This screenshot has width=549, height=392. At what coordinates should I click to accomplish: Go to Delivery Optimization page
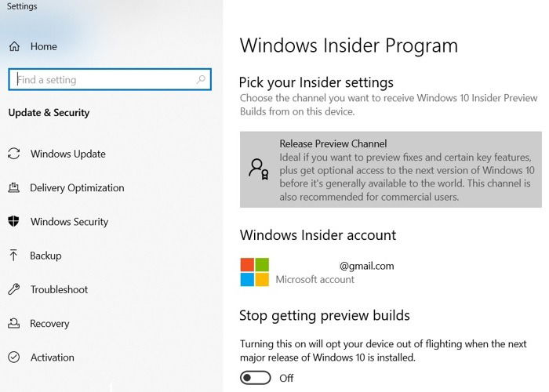(77, 188)
